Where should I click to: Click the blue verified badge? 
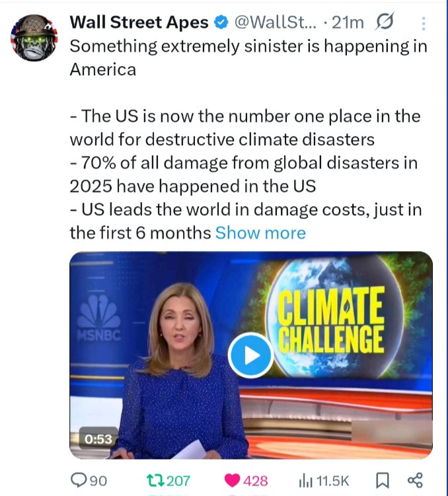coord(220,22)
